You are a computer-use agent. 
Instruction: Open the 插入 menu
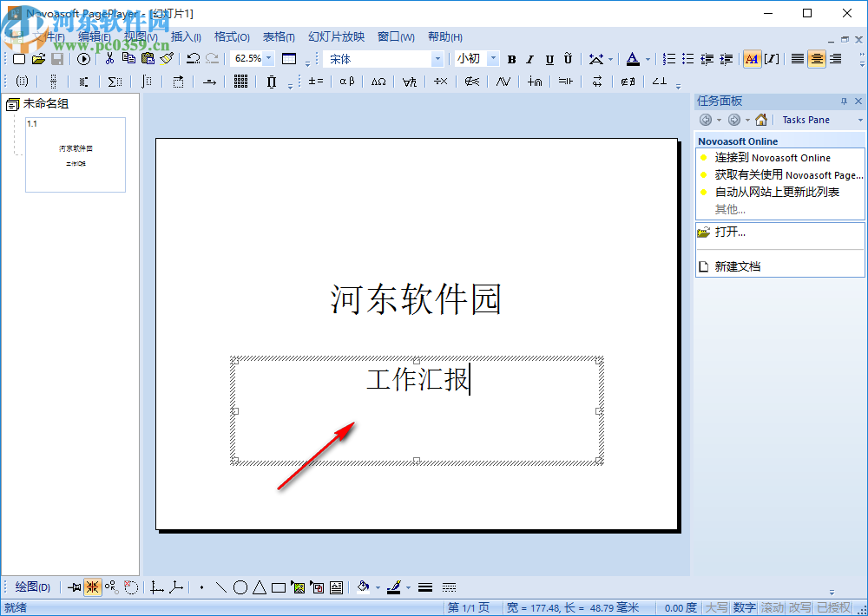185,36
